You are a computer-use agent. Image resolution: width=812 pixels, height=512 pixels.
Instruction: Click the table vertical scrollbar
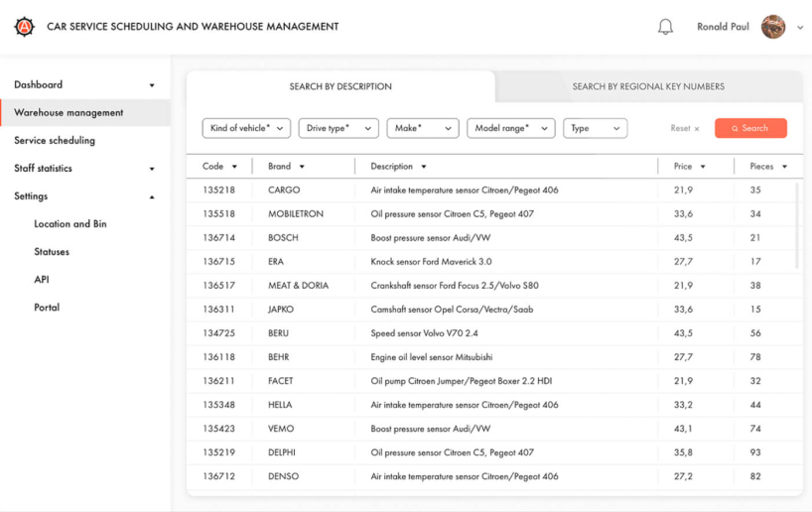(x=797, y=225)
